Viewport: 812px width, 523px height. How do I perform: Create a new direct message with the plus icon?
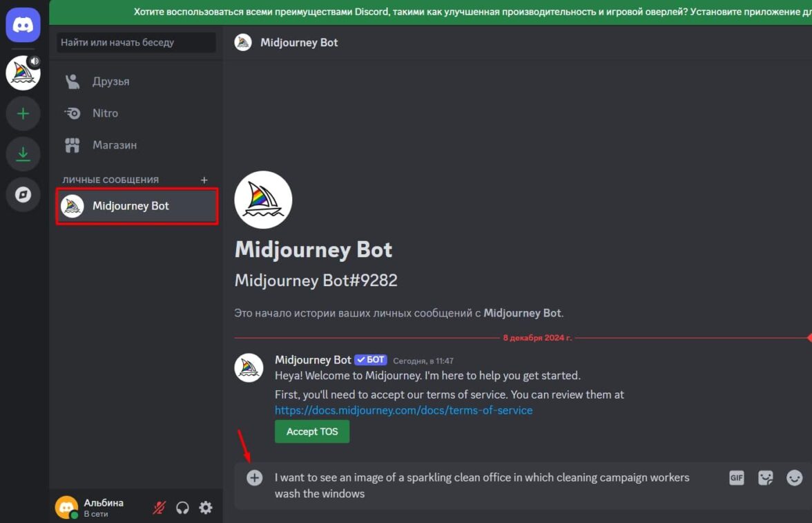[x=204, y=180]
